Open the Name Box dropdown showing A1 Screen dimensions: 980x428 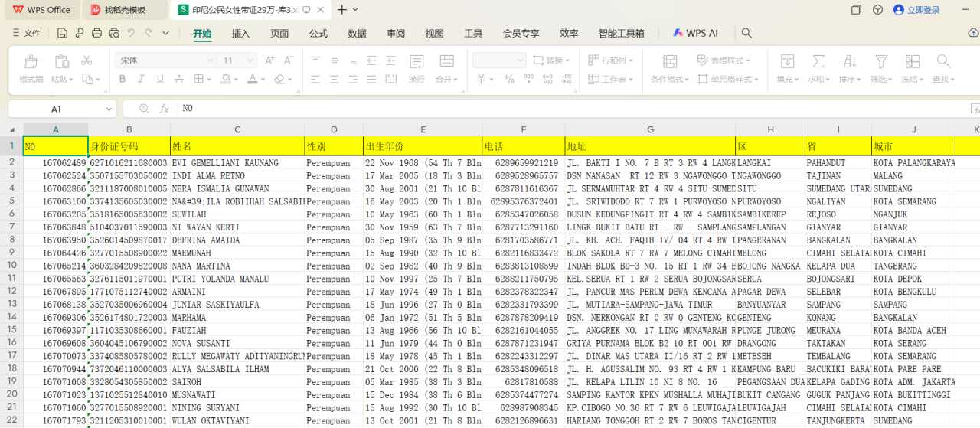[108, 109]
